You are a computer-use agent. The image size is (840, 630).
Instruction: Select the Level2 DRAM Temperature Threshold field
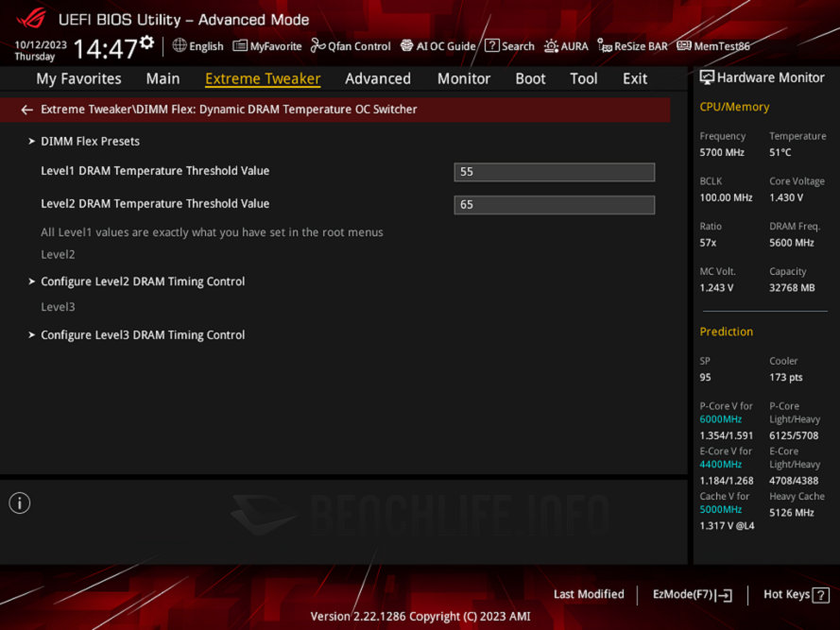tap(554, 205)
